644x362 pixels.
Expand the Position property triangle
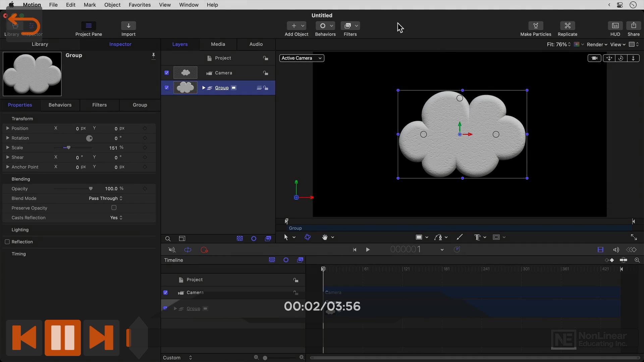click(7, 128)
